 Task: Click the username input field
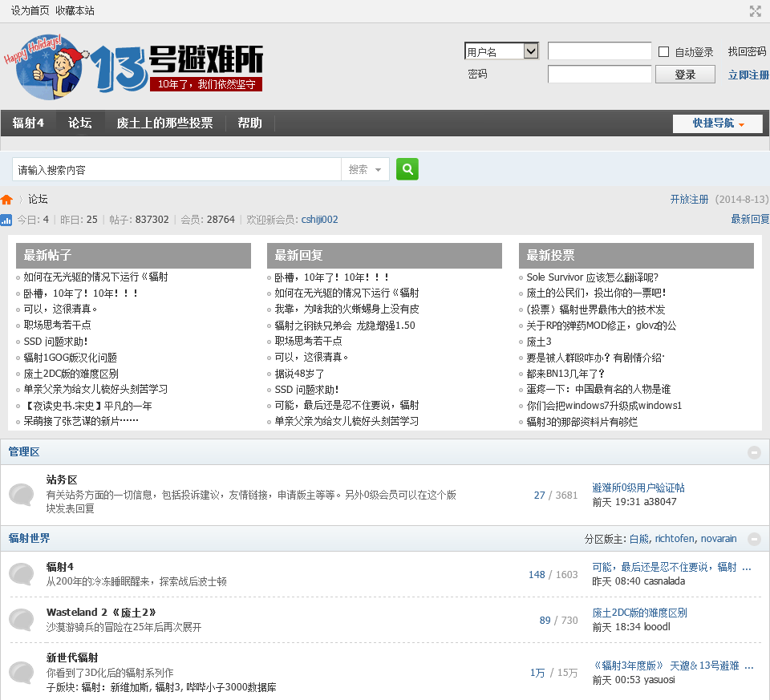[x=600, y=51]
